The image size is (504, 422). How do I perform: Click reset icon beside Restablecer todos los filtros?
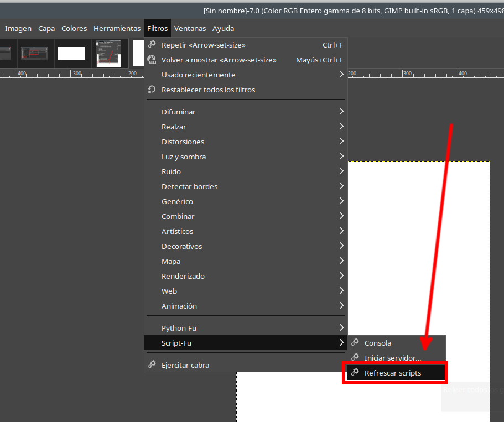tap(152, 90)
